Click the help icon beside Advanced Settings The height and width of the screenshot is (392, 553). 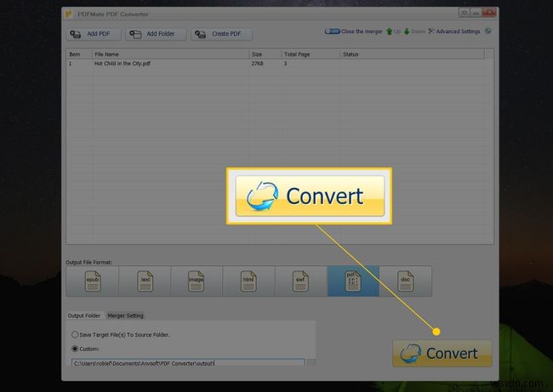(x=487, y=31)
